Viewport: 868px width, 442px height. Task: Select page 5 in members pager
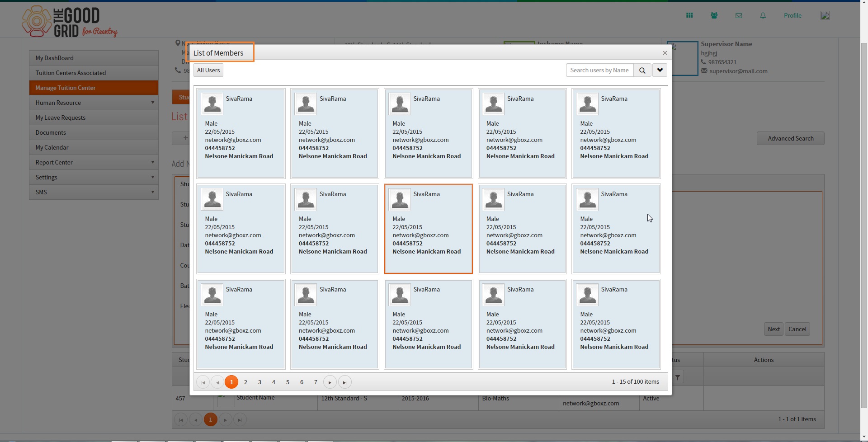(x=288, y=382)
